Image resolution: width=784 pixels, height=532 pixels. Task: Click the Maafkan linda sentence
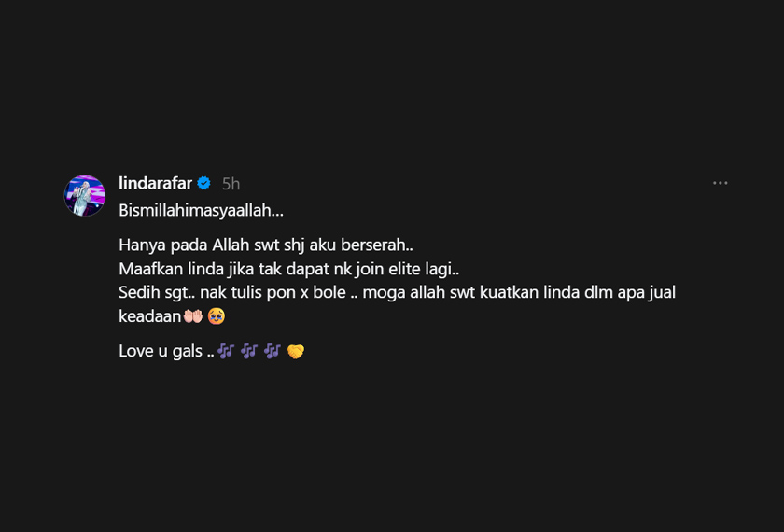point(289,269)
